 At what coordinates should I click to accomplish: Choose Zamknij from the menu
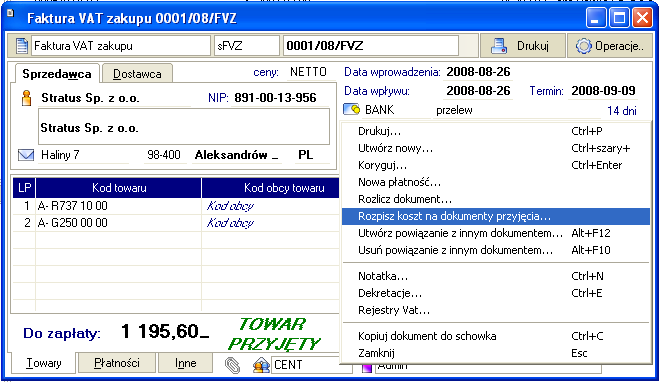496,353
